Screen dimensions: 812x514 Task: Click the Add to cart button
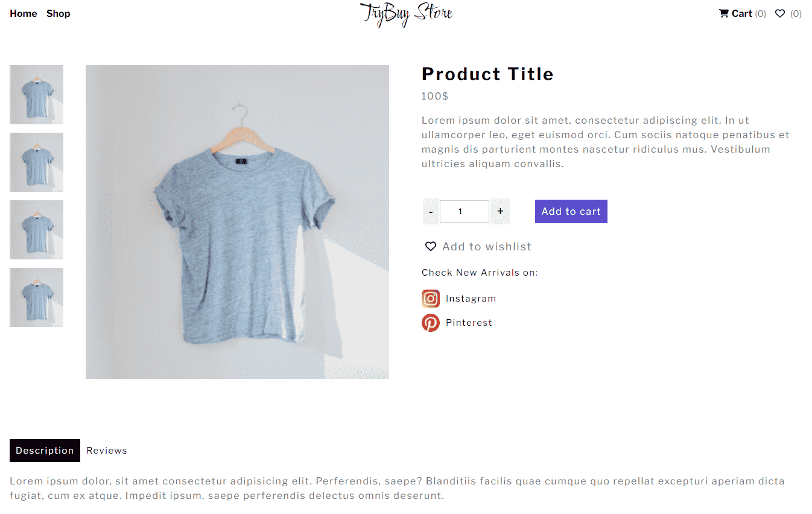pos(571,211)
